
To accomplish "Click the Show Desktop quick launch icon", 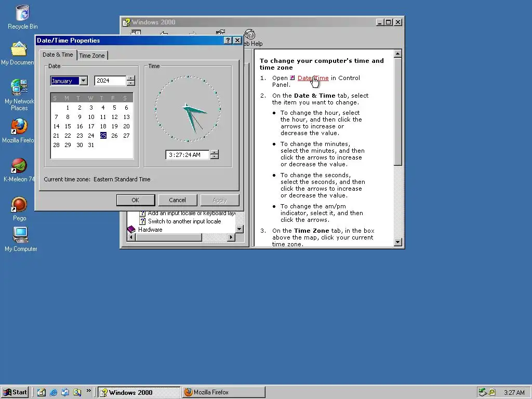I will pos(42,392).
